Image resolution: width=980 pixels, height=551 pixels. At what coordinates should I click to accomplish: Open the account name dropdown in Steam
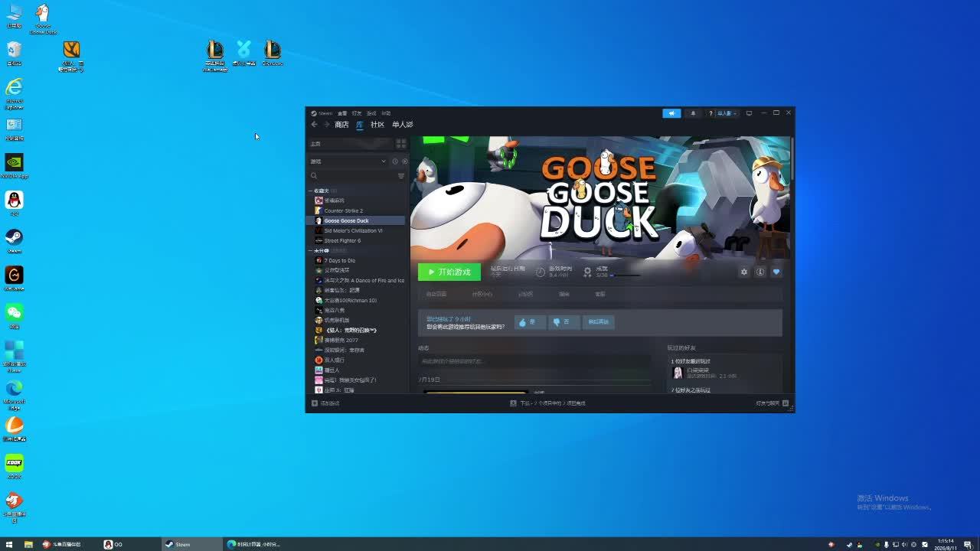coord(727,113)
